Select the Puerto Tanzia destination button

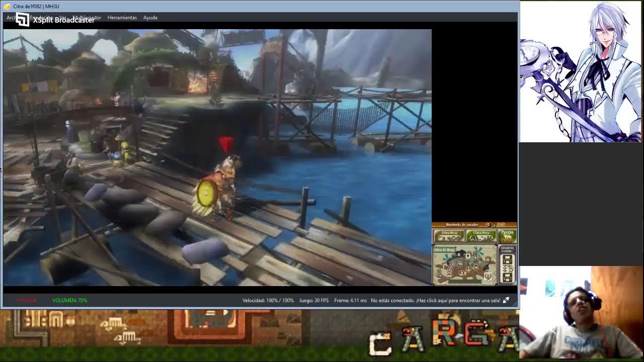pyautogui.click(x=508, y=236)
